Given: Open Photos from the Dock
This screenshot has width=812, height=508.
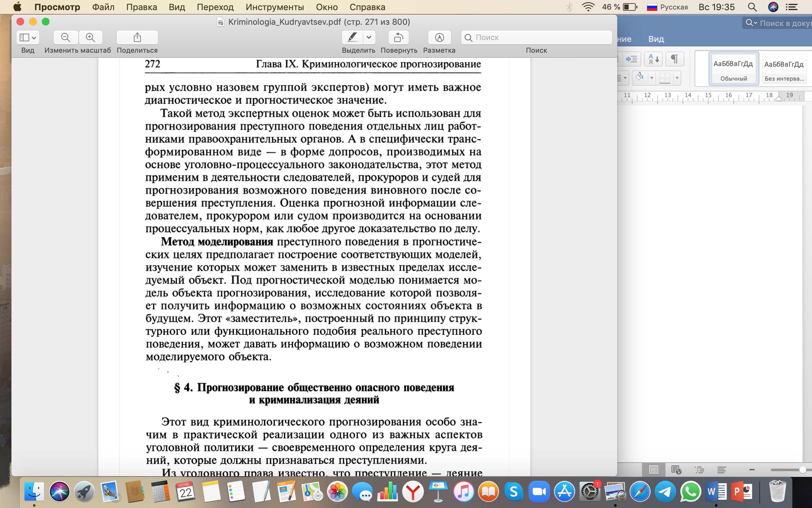Looking at the screenshot, I should click(x=337, y=491).
